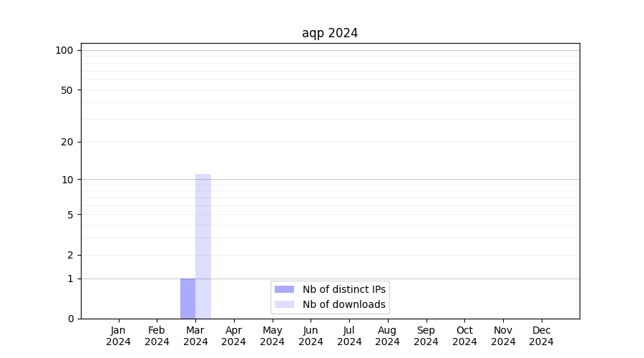
Task: Select the 'Nb of downloads' legend label
Action: 343,304
